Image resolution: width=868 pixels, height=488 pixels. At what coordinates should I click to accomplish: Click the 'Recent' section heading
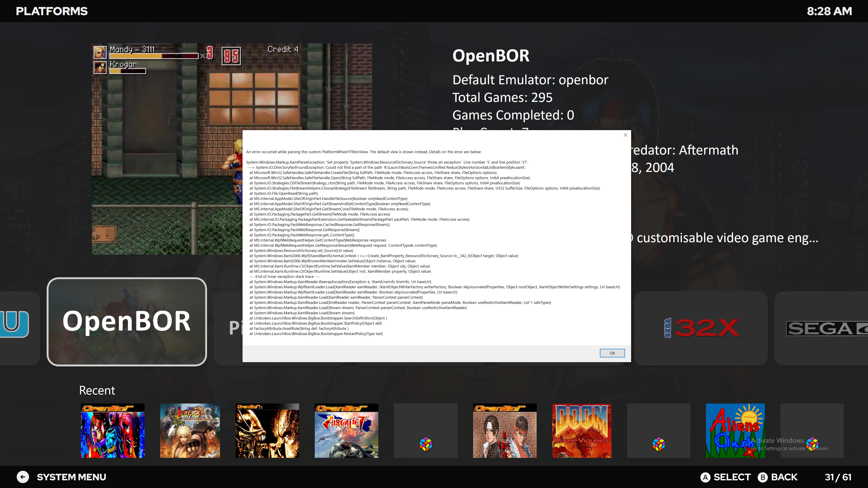point(97,390)
